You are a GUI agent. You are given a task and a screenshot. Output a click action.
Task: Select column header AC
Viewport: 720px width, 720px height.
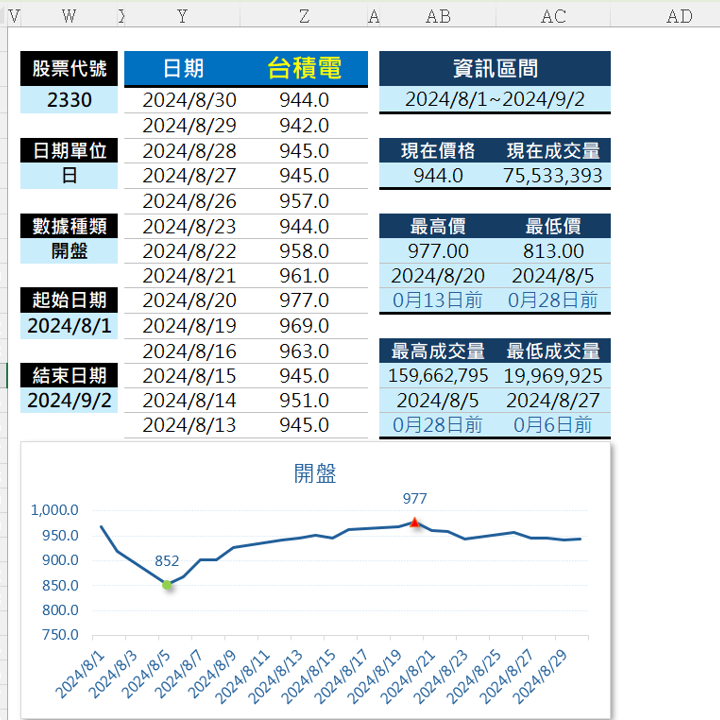tap(553, 17)
